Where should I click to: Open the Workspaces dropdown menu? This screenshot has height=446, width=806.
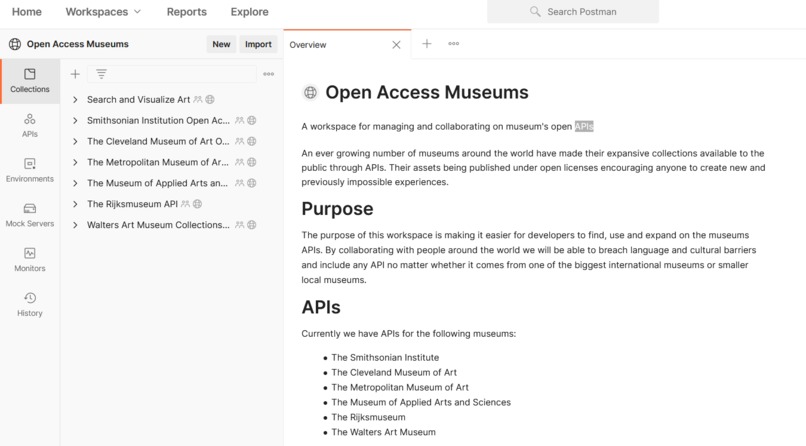click(103, 11)
